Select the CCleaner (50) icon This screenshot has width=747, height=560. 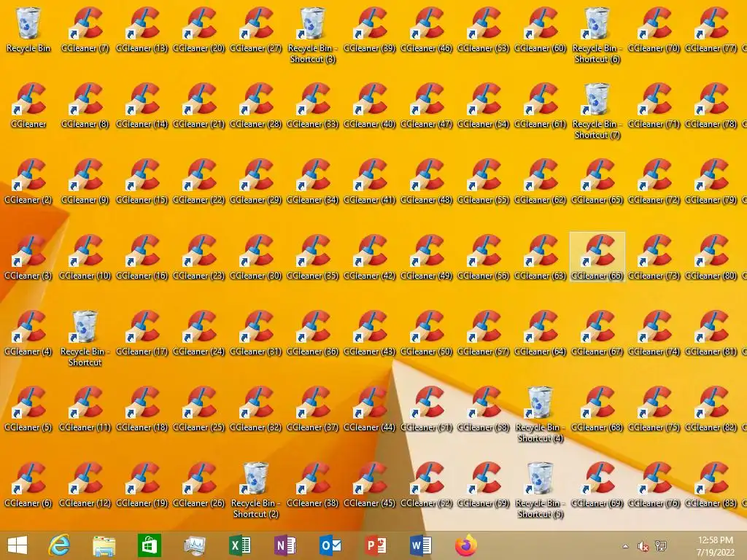pos(426,332)
